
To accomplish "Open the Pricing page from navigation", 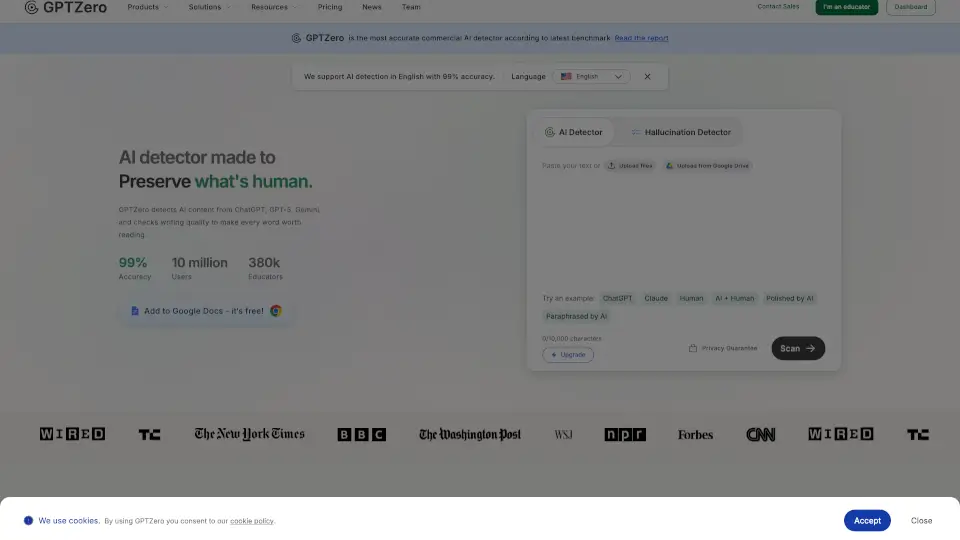I will click(x=330, y=7).
